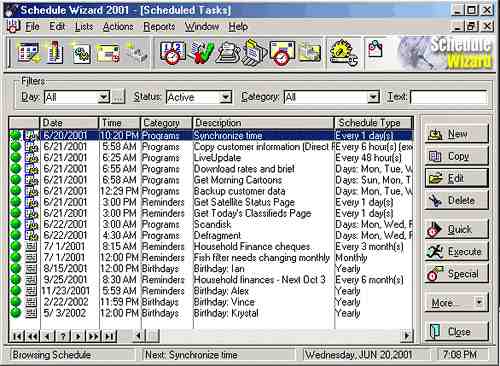
Task: Click 'Next: Synchronize time' in status bar
Action: tap(191, 355)
